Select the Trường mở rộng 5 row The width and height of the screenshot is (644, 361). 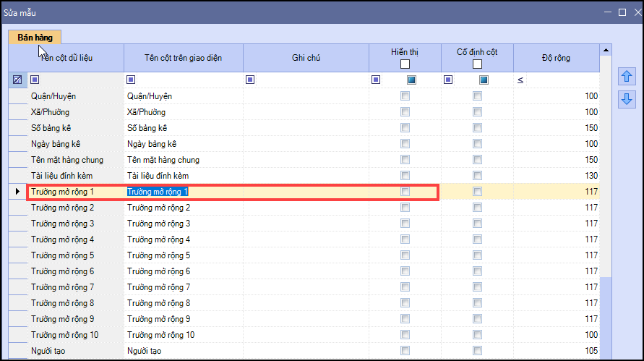[62, 255]
